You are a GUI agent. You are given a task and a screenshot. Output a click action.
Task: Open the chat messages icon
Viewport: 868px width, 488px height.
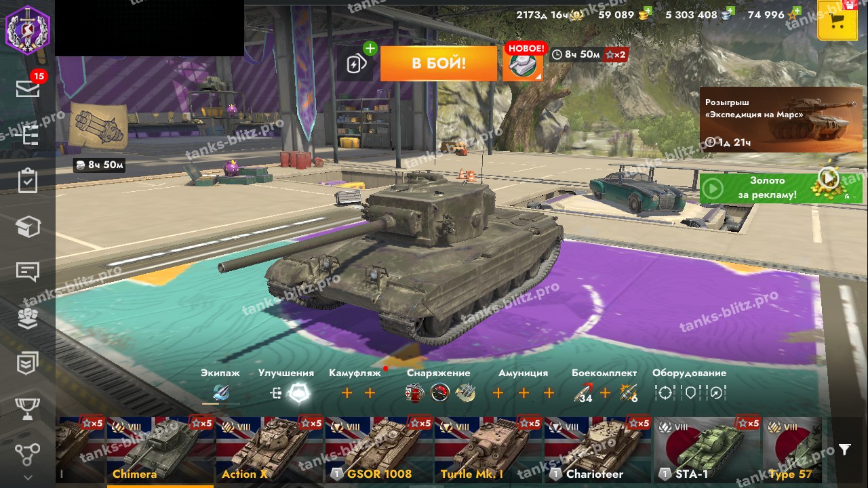coord(27,272)
